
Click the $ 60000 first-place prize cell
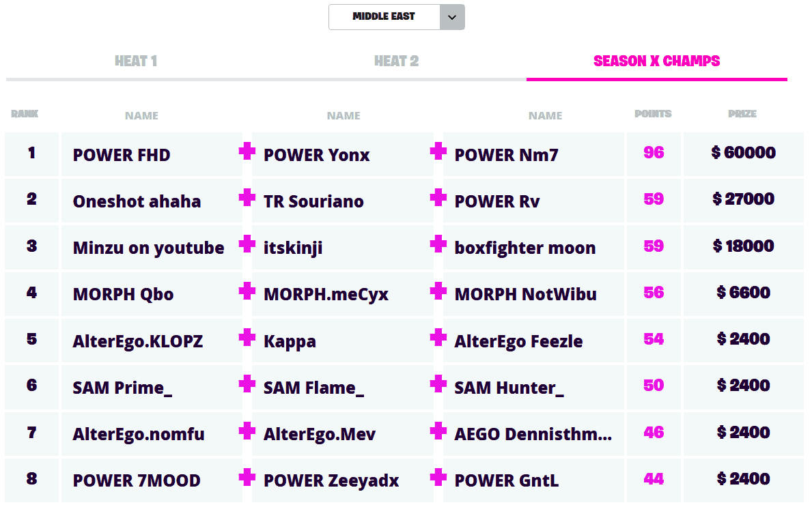[743, 153]
